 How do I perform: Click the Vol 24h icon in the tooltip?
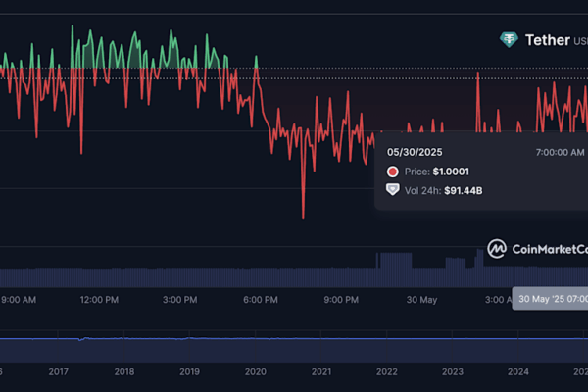[393, 190]
